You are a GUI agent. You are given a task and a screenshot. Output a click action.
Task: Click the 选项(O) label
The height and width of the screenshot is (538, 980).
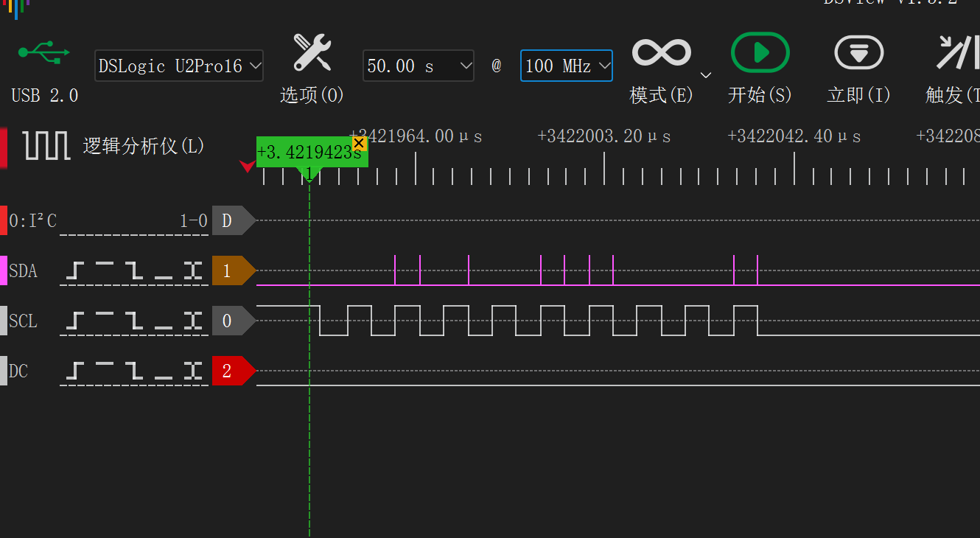click(x=312, y=95)
